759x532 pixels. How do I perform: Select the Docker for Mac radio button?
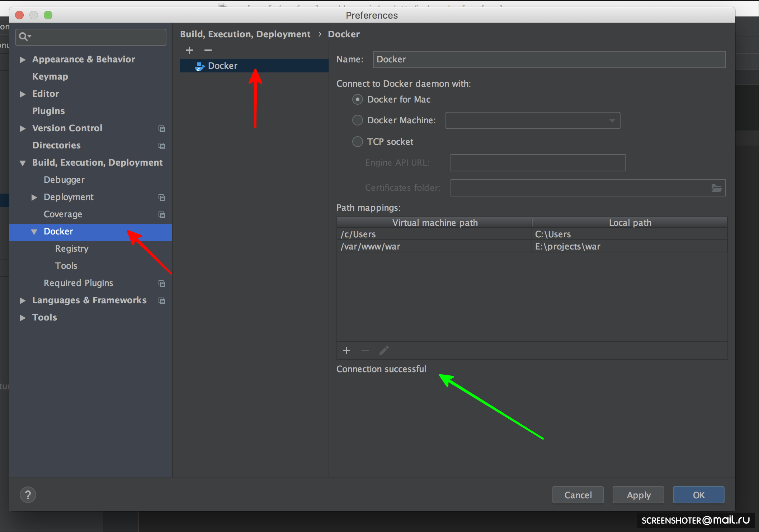click(x=357, y=99)
